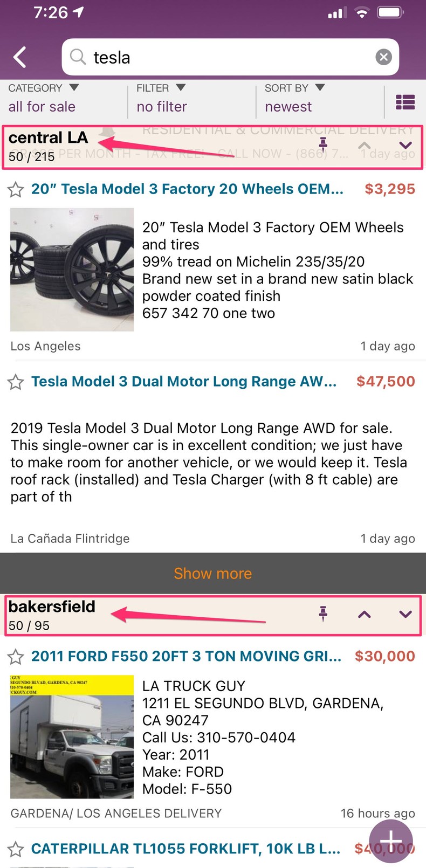Switch to list view layout icon
Screen dimensions: 426x868
point(405,102)
